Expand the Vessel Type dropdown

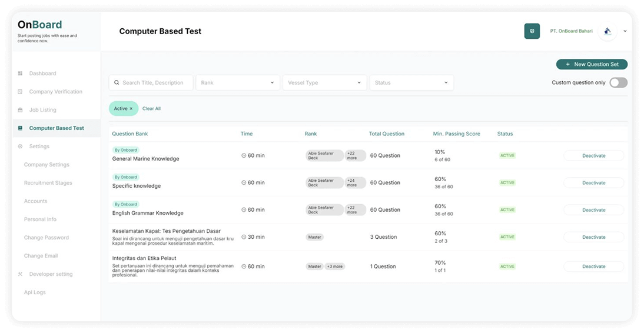pyautogui.click(x=324, y=83)
